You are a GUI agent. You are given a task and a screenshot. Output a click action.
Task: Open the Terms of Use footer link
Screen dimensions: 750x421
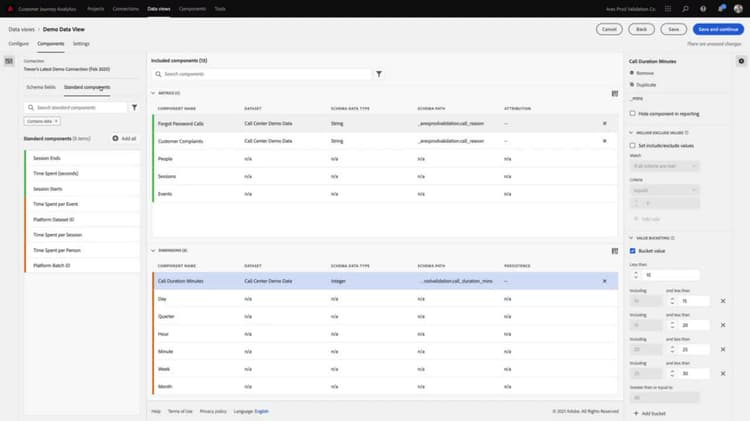[180, 411]
